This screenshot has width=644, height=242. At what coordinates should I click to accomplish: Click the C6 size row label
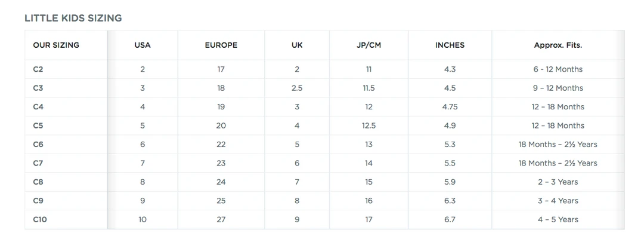pos(38,145)
